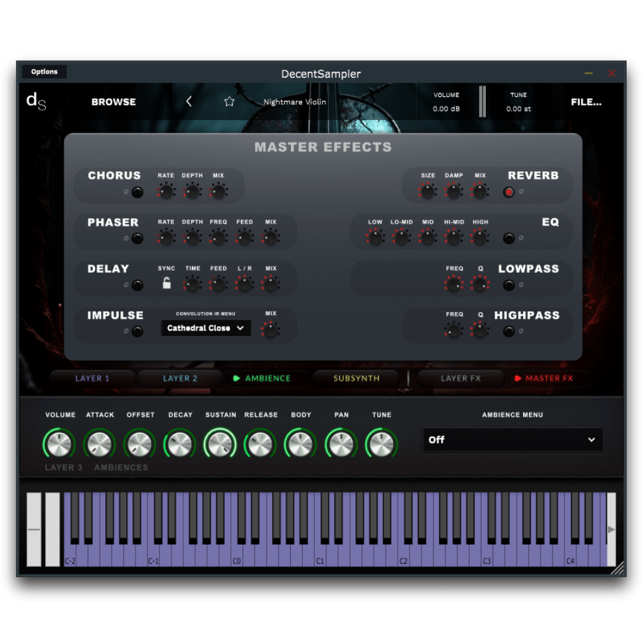Click the Chorus Rate knob
644x644 pixels.
pos(167,191)
